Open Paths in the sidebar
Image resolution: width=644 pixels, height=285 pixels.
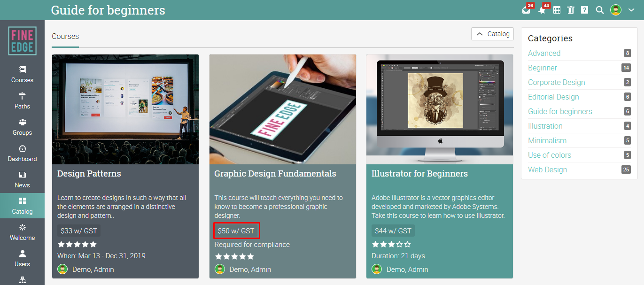tap(22, 101)
